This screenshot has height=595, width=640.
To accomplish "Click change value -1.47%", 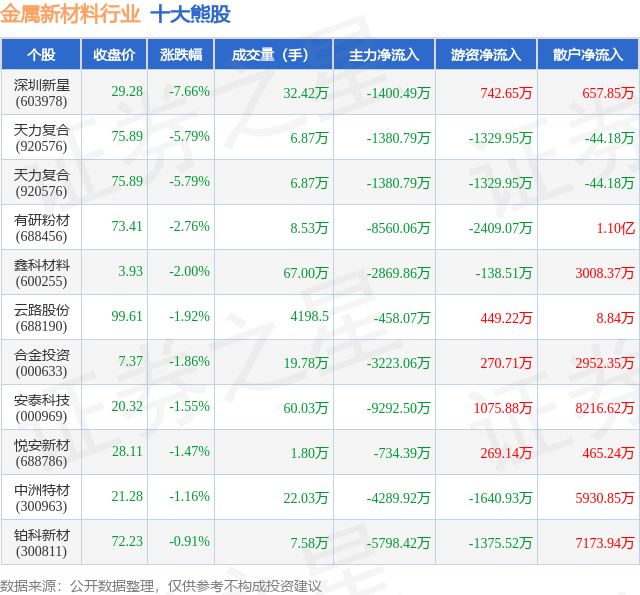I will [189, 451].
